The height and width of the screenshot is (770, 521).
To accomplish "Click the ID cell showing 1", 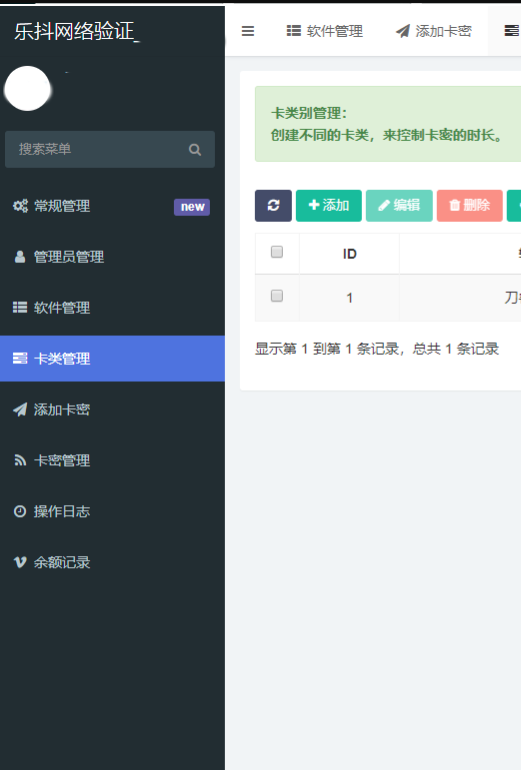I will click(x=350, y=298).
